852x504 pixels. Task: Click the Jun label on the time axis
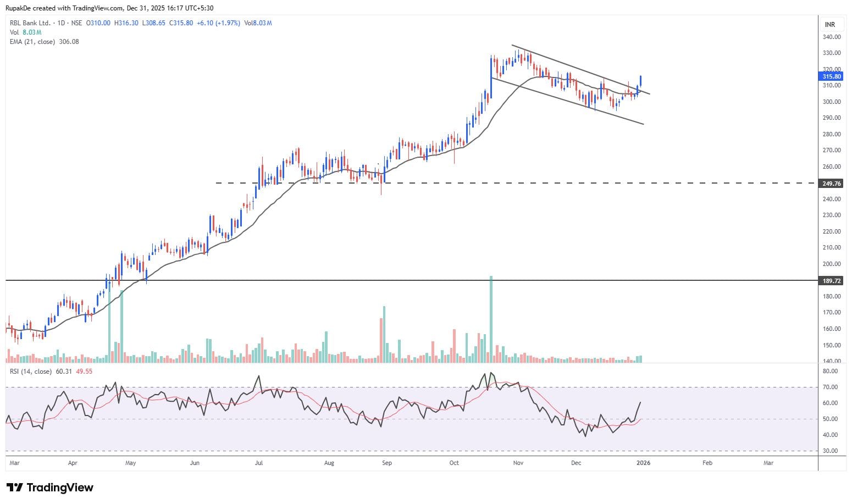195,463
